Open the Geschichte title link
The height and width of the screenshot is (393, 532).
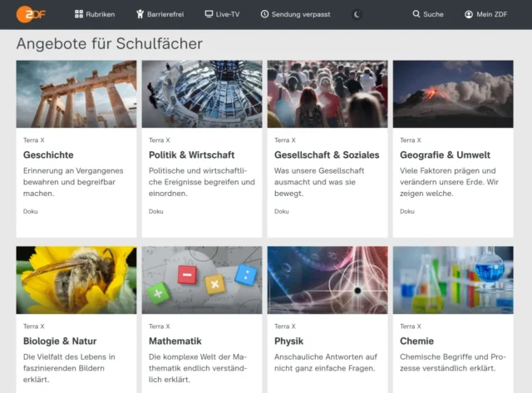click(48, 155)
